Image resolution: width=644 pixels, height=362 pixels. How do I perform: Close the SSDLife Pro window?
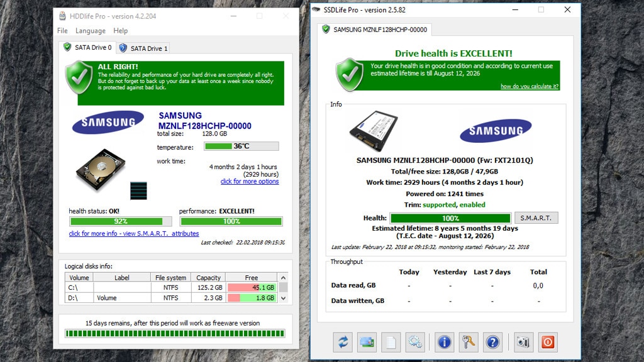tap(567, 10)
